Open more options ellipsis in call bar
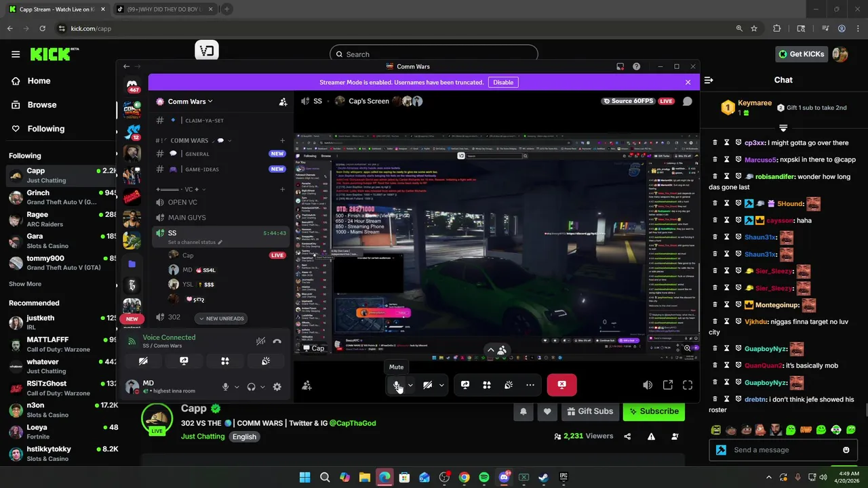This screenshot has width=868, height=488. (x=530, y=385)
